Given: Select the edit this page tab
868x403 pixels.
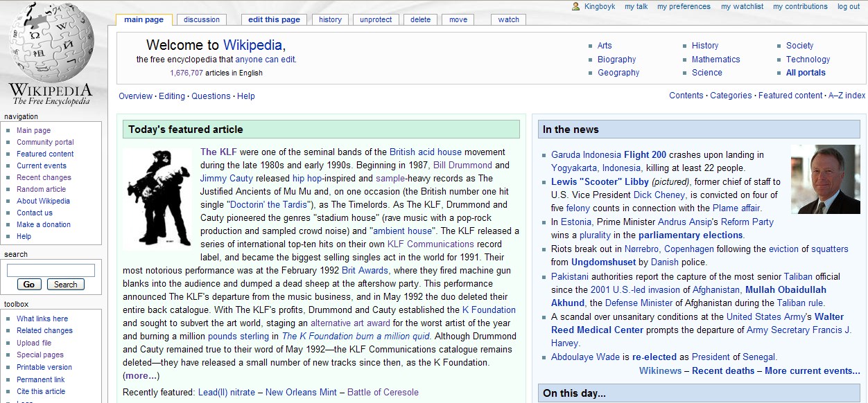Looking at the screenshot, I should [x=274, y=19].
